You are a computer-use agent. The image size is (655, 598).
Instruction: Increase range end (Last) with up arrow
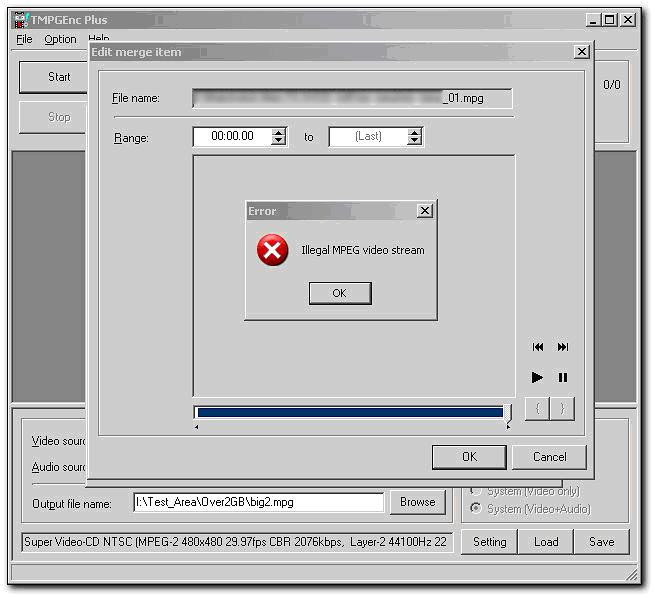(x=414, y=132)
